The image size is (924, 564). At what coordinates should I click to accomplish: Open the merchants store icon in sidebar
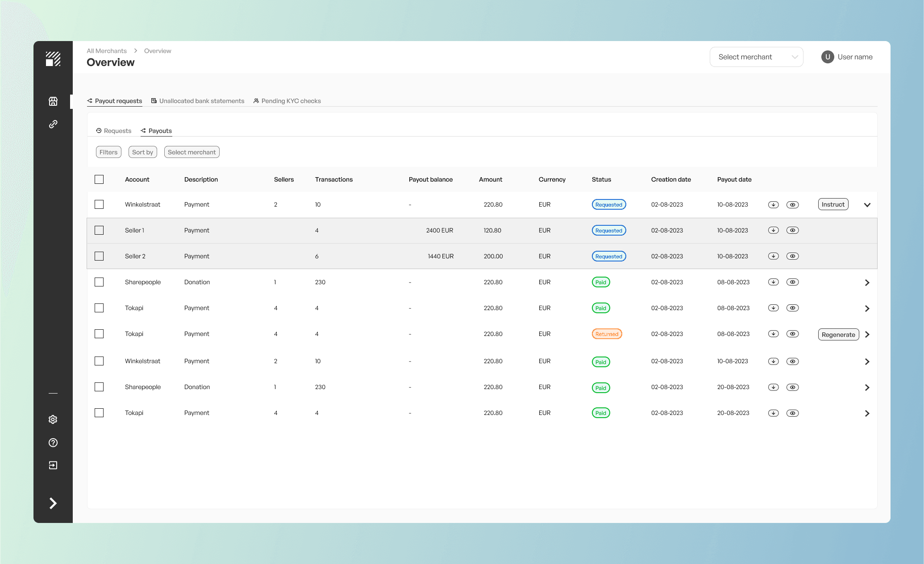coord(53,101)
